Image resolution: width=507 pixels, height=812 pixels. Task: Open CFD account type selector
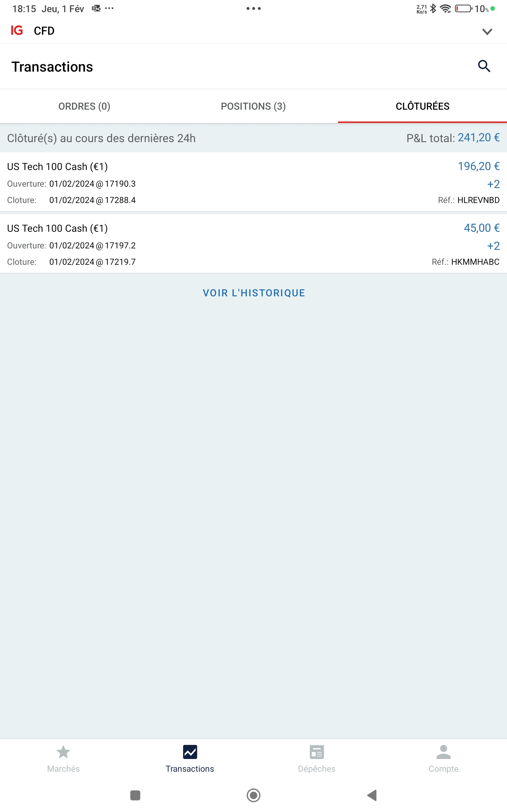(44, 31)
